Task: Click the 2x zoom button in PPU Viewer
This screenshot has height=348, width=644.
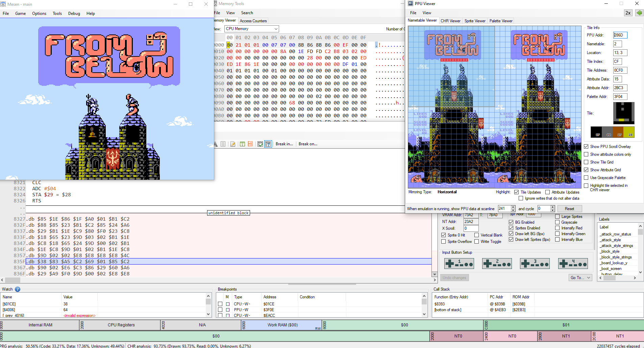Action: pyautogui.click(x=628, y=13)
